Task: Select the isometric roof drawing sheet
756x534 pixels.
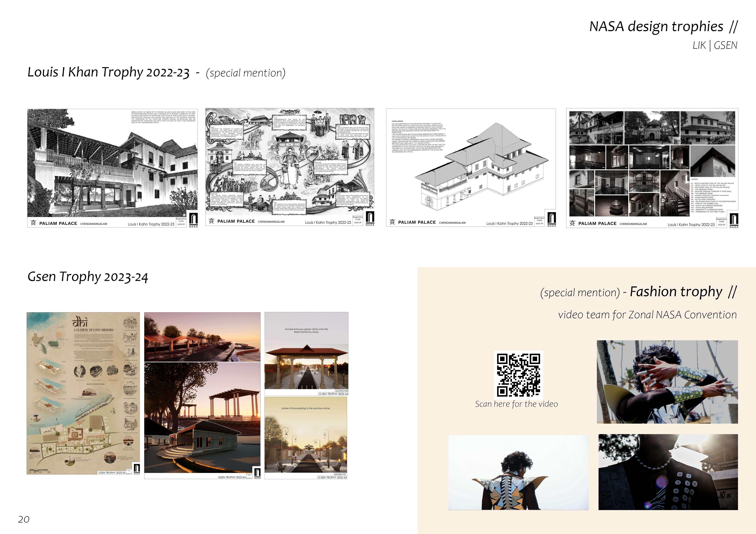Action: coord(471,164)
